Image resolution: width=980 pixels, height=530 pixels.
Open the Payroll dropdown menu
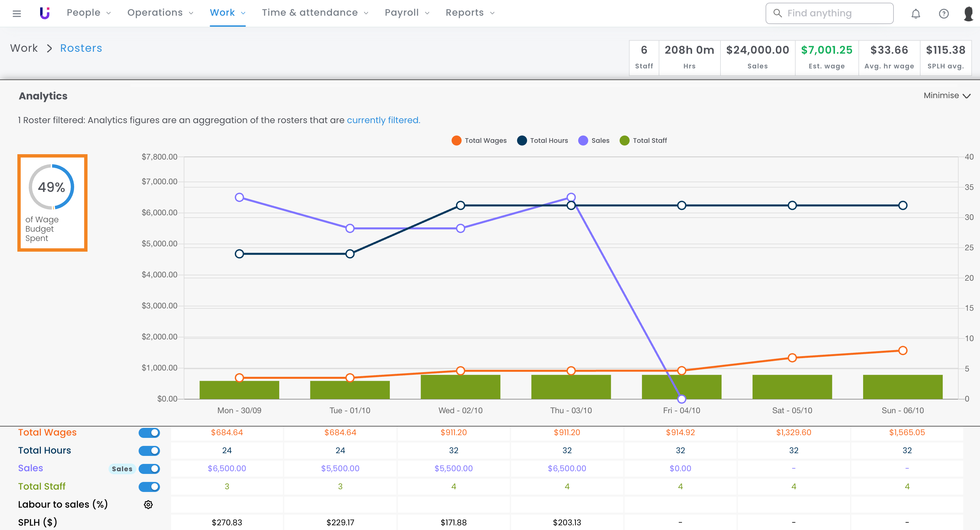[x=407, y=13]
